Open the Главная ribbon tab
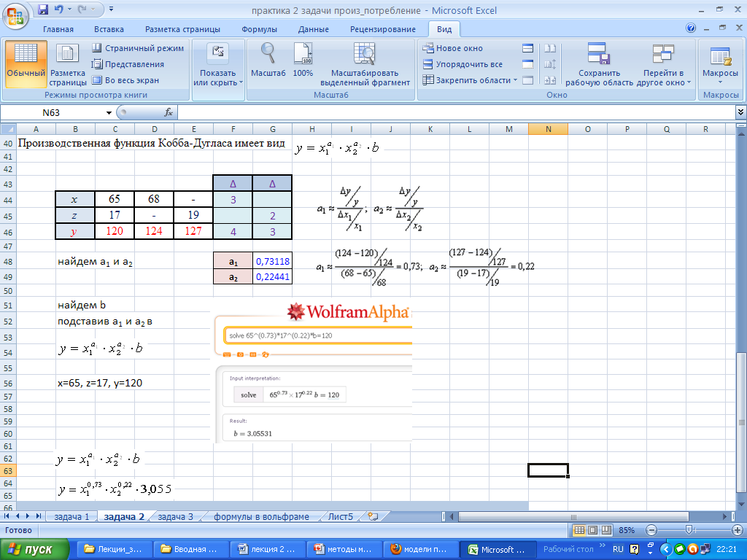 point(58,29)
